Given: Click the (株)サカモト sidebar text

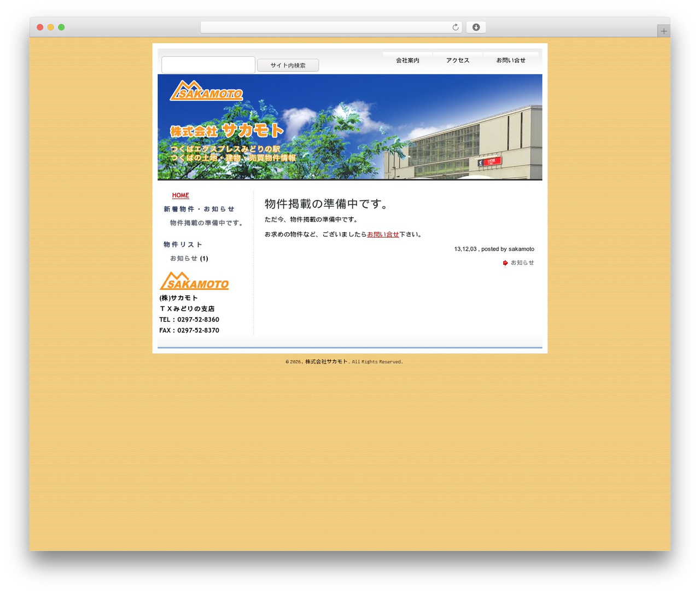Looking at the screenshot, I should pos(178,298).
